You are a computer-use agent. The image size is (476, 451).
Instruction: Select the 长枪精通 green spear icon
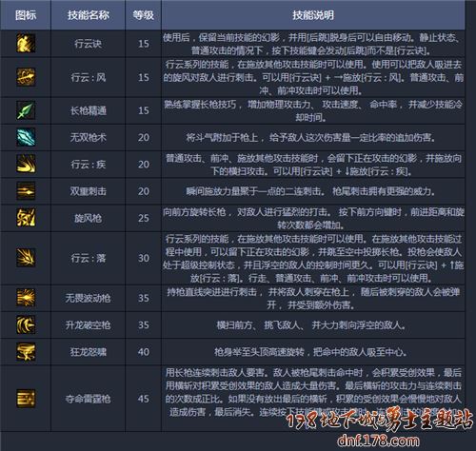[x=26, y=110]
